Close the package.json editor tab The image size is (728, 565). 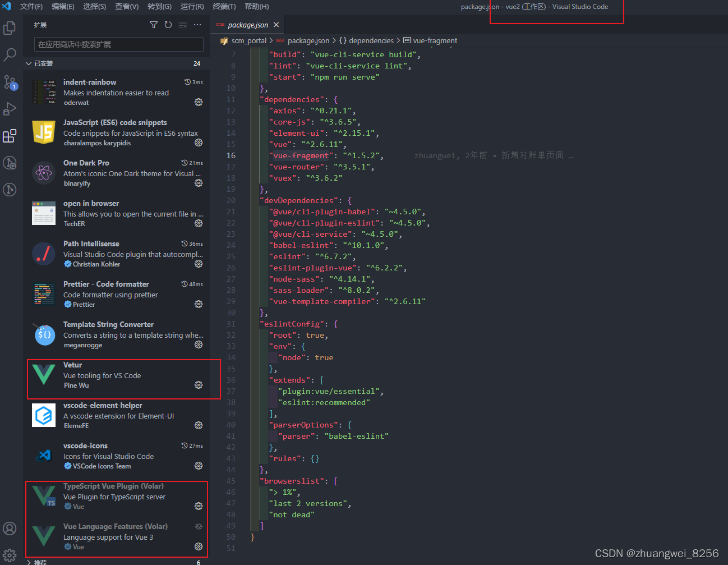coord(276,25)
